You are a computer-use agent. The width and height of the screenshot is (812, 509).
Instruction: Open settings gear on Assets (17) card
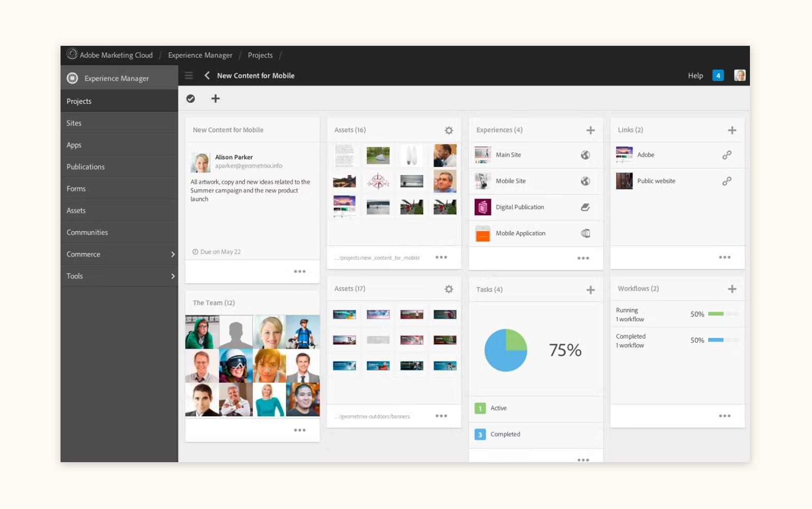click(x=449, y=289)
